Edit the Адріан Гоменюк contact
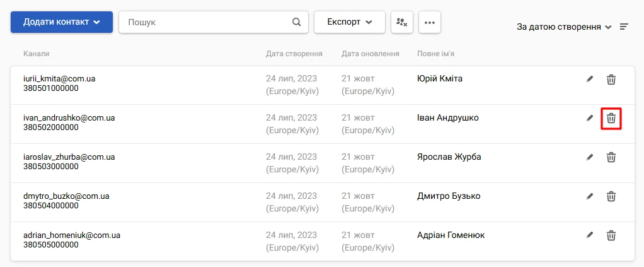The width and height of the screenshot is (644, 267). click(590, 235)
